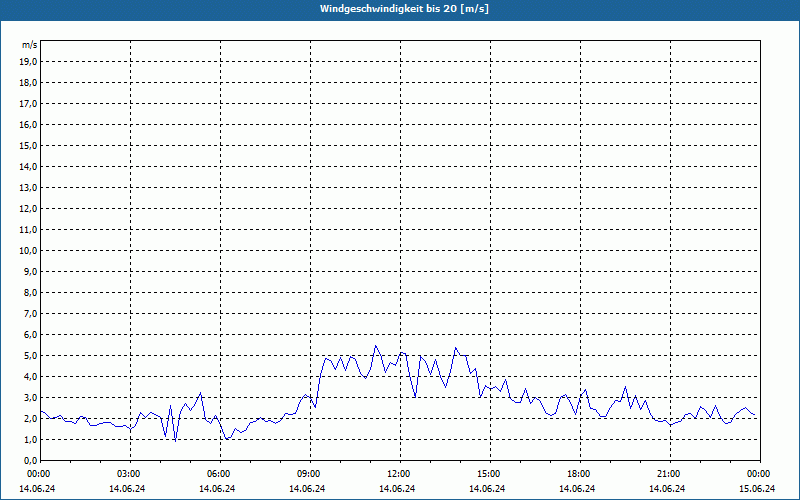
Task: Click the 6,0 y-axis label
Action: pyautogui.click(x=30, y=335)
